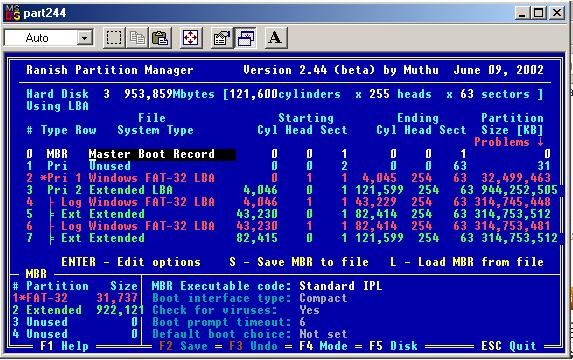Select row 5 Ext Extended
The image size is (573, 360).
pos(289,214)
